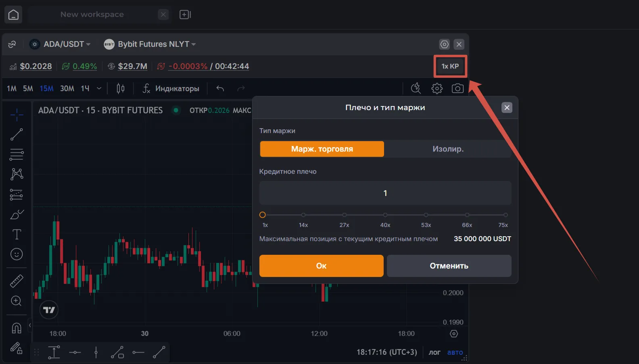Open the ADA/USDT symbol dropdown
The height and width of the screenshot is (364, 639).
61,44
